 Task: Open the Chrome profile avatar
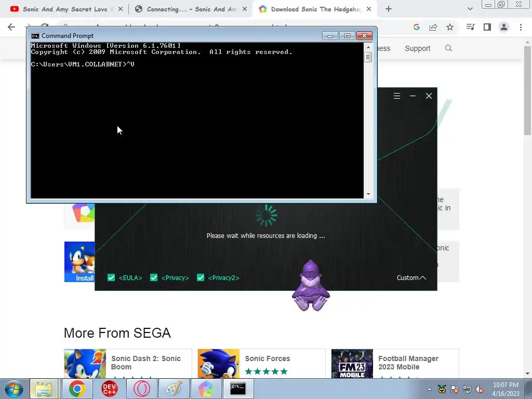click(504, 27)
